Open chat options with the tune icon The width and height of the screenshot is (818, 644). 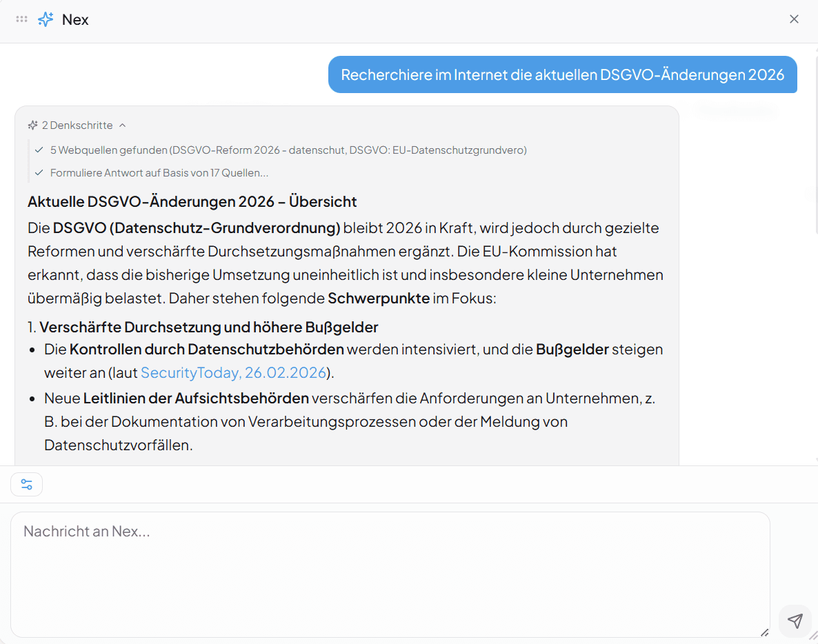click(26, 484)
